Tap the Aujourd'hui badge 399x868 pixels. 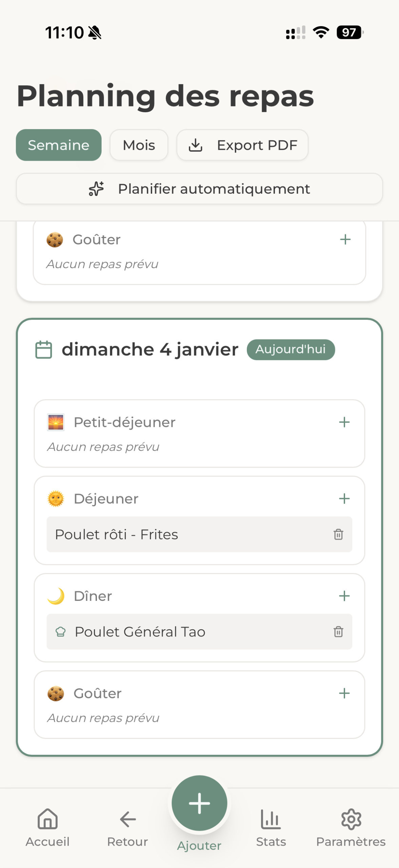(291, 350)
